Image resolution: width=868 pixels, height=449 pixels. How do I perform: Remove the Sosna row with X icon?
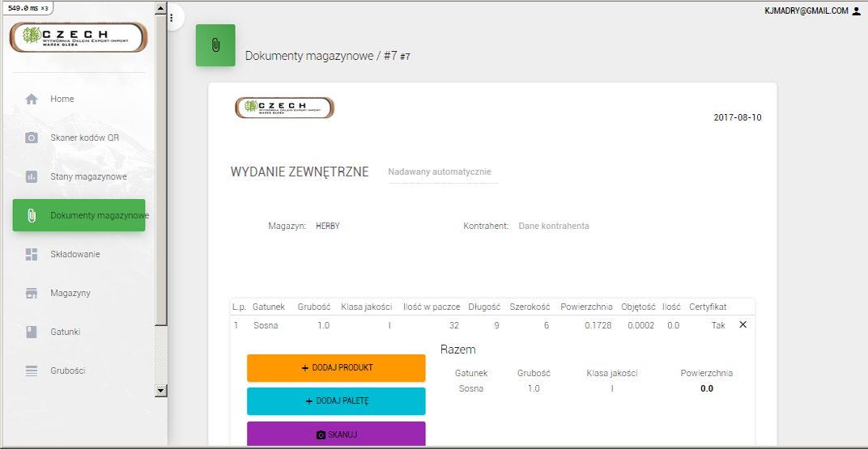point(743,324)
